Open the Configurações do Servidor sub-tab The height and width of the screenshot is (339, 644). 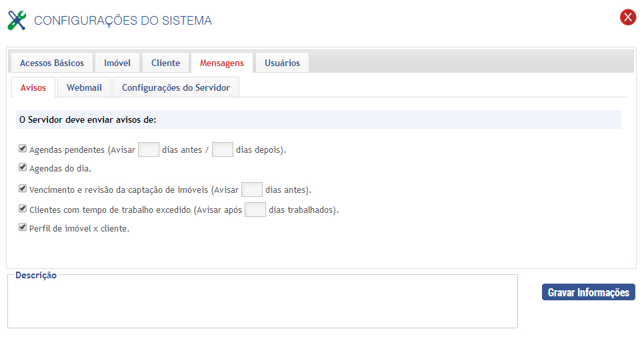pyautogui.click(x=176, y=87)
